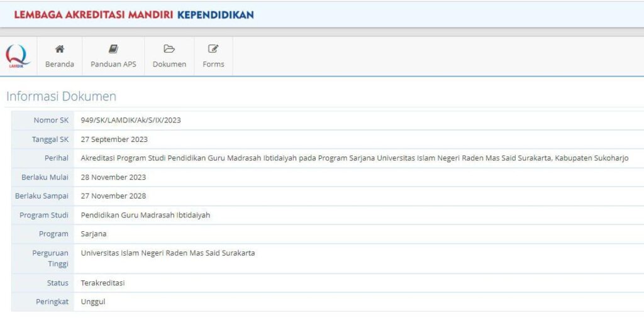This screenshot has width=644, height=333.
Task: Click the Nomor SK label
Action: (x=51, y=120)
